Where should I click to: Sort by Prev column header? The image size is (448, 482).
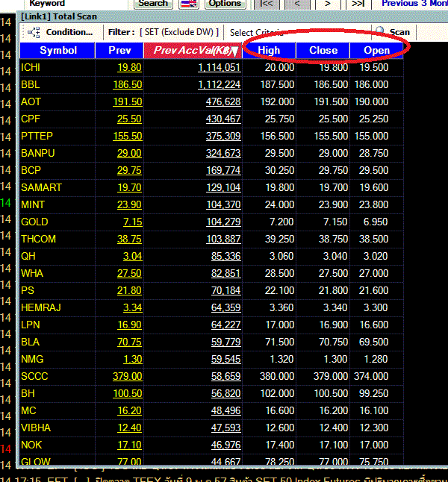[119, 51]
